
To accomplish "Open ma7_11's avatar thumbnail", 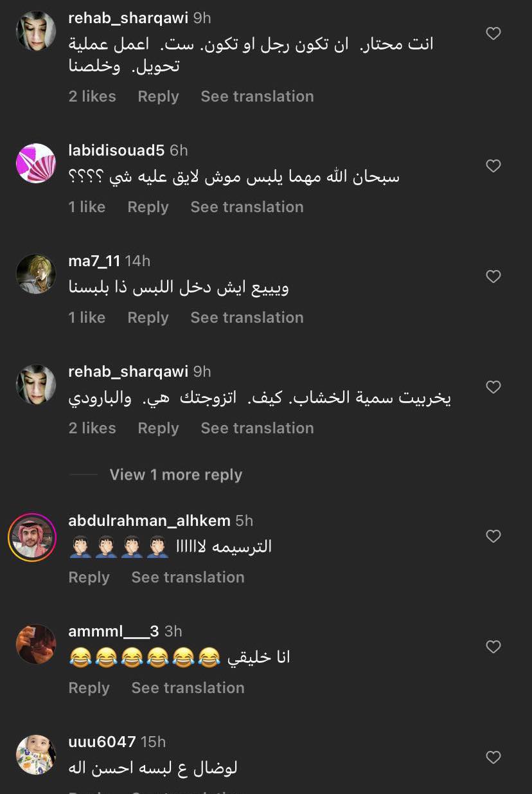I will click(36, 274).
